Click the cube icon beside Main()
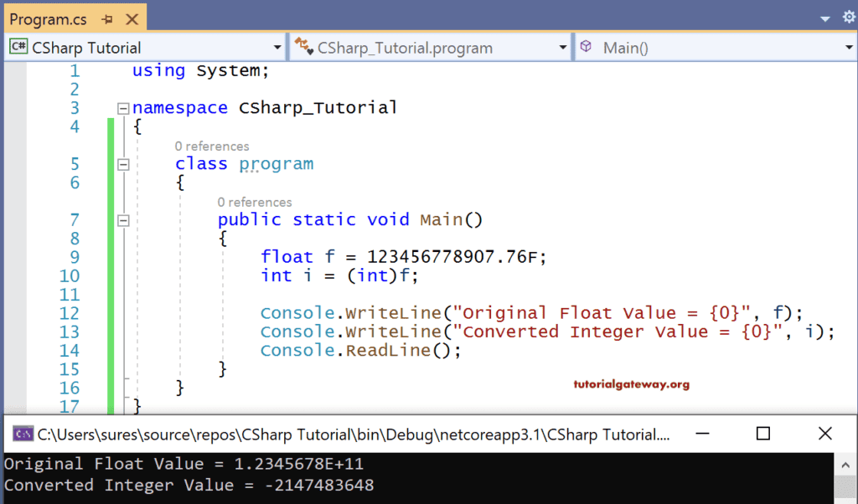Viewport: 858px width, 504px height. [587, 47]
